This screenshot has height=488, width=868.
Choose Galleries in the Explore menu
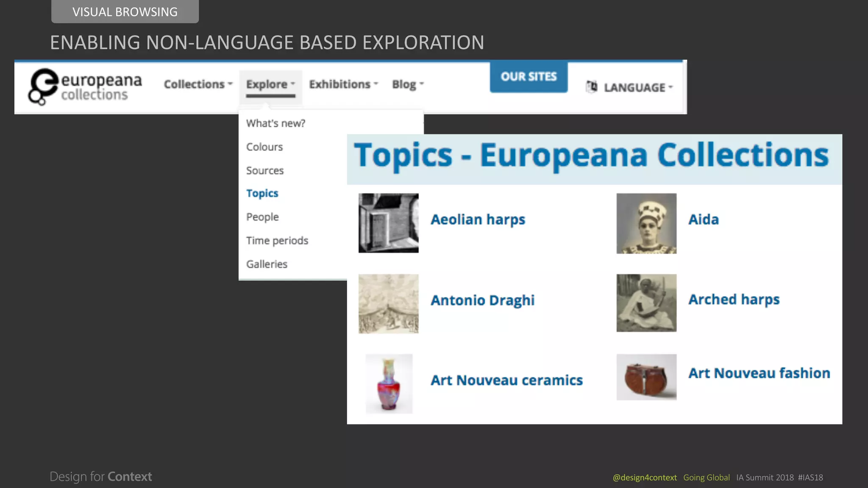[x=267, y=264]
